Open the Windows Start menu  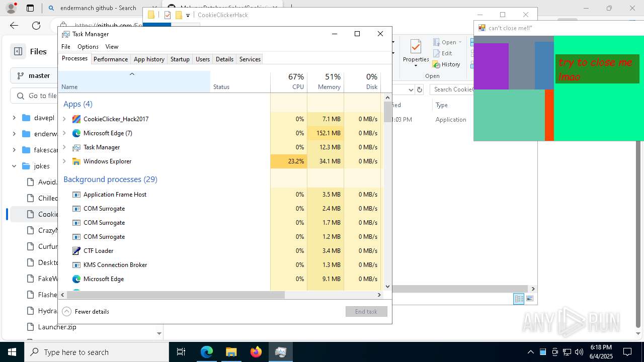(x=12, y=352)
